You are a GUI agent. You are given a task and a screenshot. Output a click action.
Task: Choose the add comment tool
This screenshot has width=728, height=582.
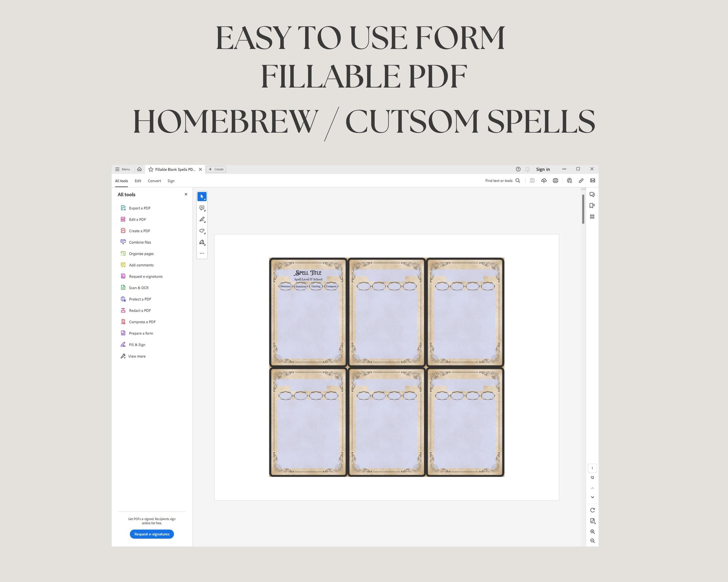click(x=202, y=208)
